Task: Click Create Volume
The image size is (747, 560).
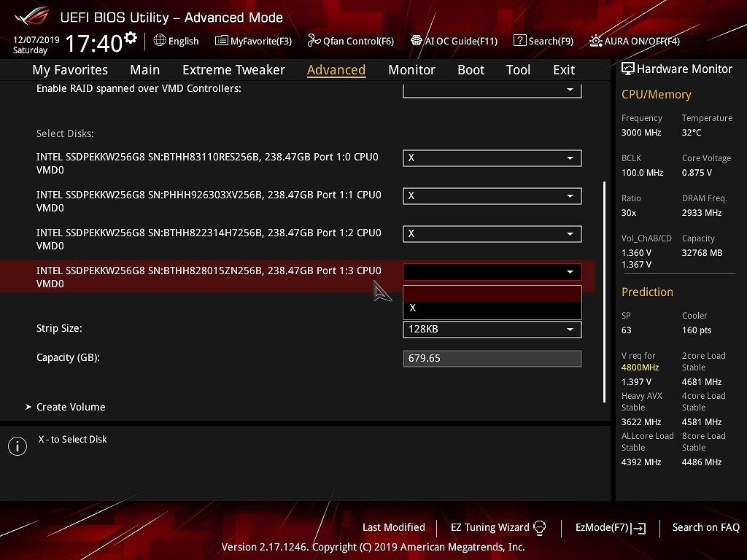Action: coord(71,407)
